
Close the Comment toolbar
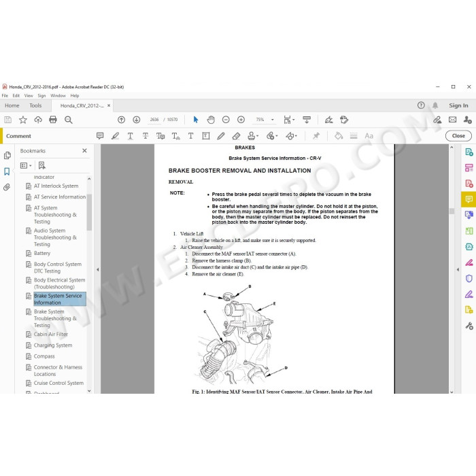coord(458,136)
